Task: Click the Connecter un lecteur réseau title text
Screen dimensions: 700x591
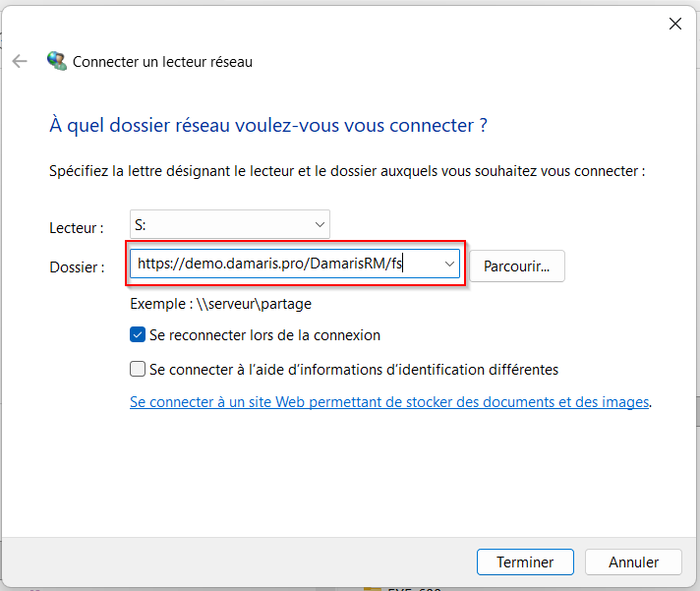Action: tap(163, 62)
